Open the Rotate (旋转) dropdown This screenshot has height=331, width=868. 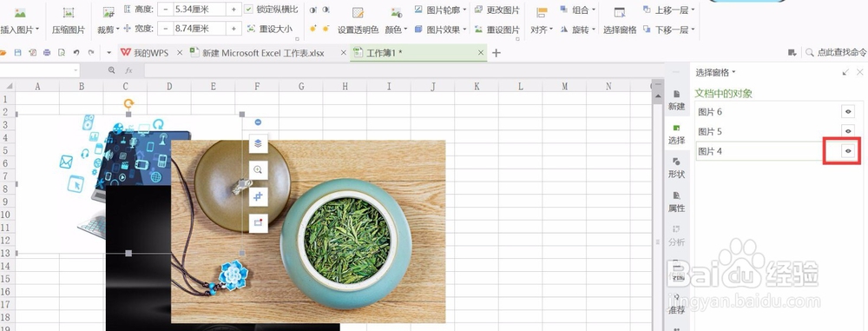pyautogui.click(x=577, y=29)
